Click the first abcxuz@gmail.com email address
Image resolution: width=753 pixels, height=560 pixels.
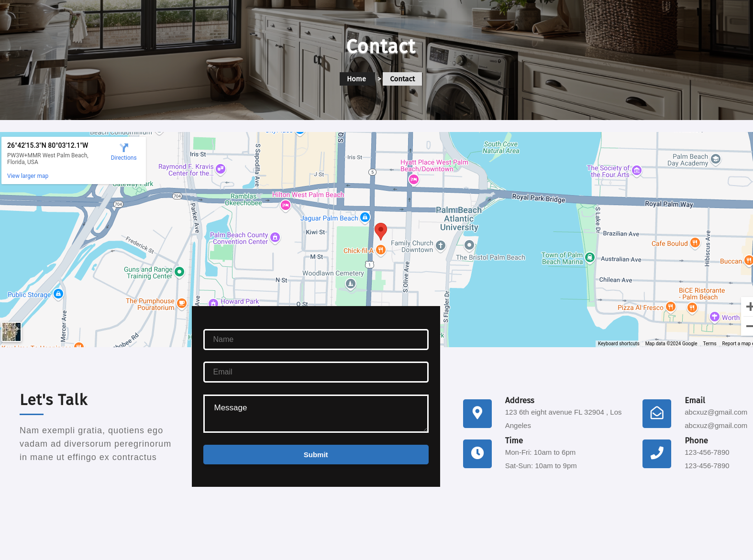[x=716, y=412]
